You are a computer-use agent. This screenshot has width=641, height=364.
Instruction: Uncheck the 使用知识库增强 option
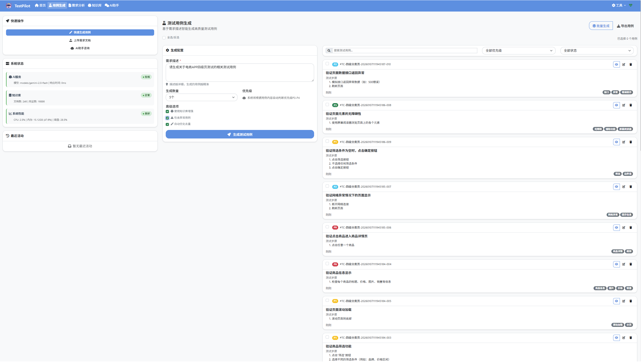167,111
